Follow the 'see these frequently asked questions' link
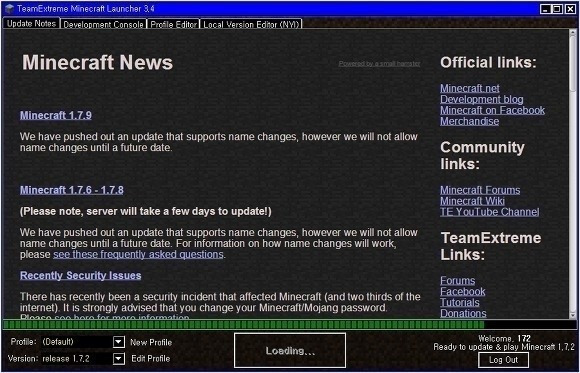The image size is (580, 373). coord(138,255)
